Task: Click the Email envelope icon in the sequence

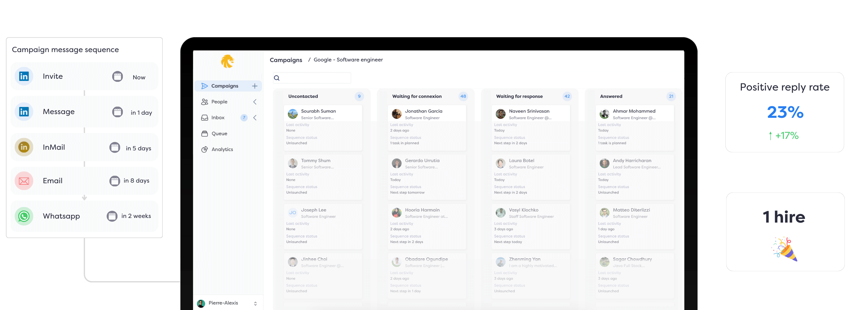Action: tap(24, 181)
